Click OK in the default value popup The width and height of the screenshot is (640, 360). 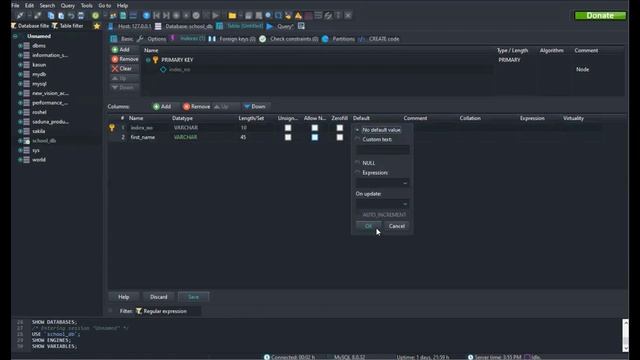pos(369,226)
